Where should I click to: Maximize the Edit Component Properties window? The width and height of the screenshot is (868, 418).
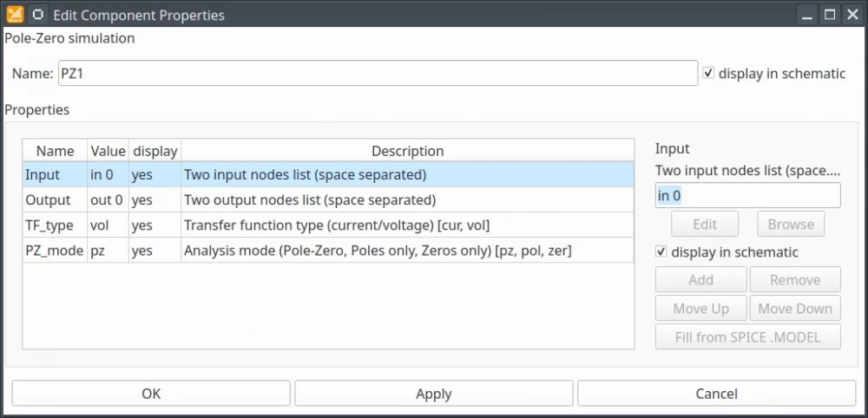click(829, 15)
